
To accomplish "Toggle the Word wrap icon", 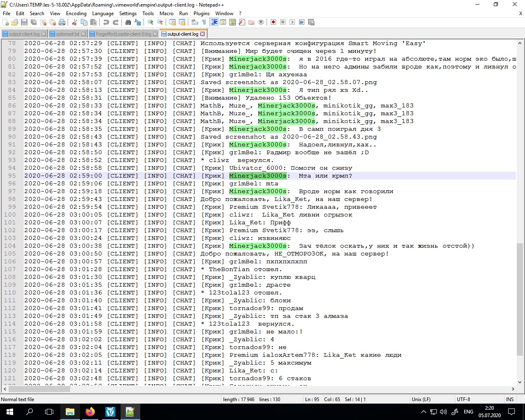I will [195, 22].
